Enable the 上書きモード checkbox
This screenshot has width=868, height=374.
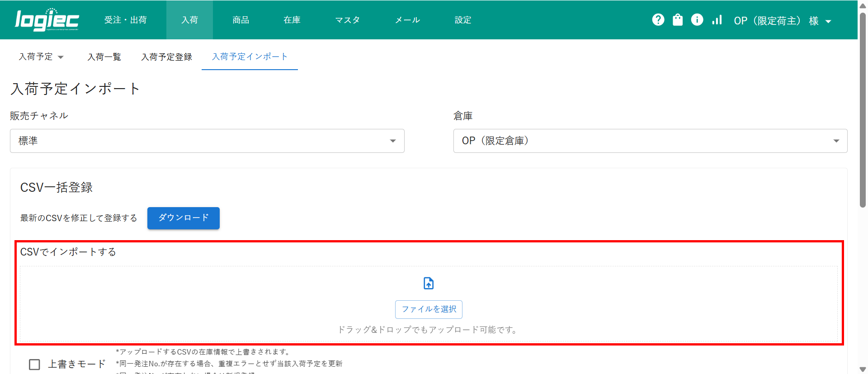pyautogui.click(x=34, y=365)
